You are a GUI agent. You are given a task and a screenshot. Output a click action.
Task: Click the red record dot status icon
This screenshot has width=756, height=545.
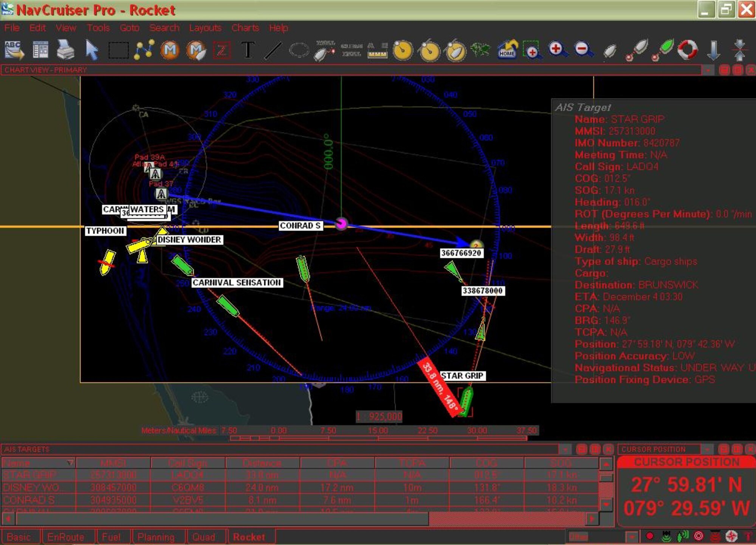tap(650, 536)
